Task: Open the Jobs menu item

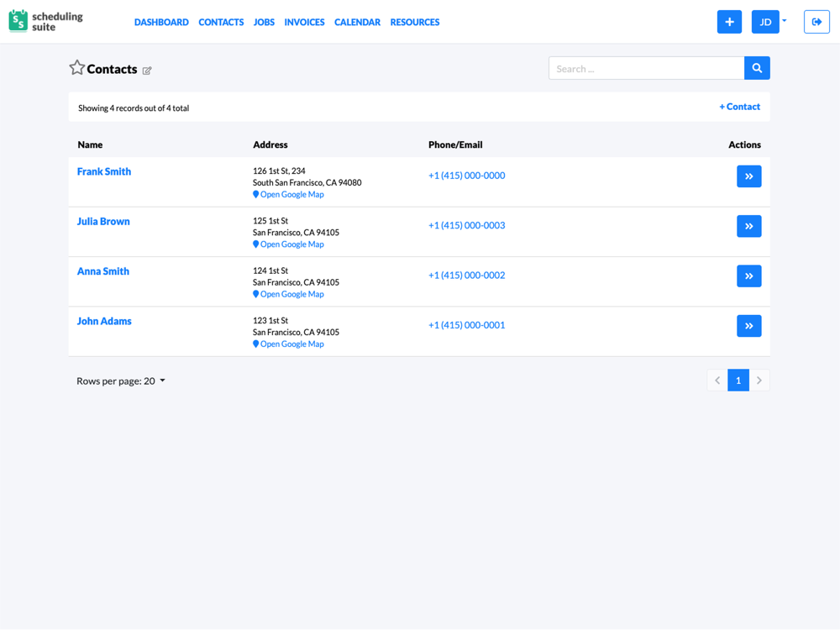Action: 264,22
